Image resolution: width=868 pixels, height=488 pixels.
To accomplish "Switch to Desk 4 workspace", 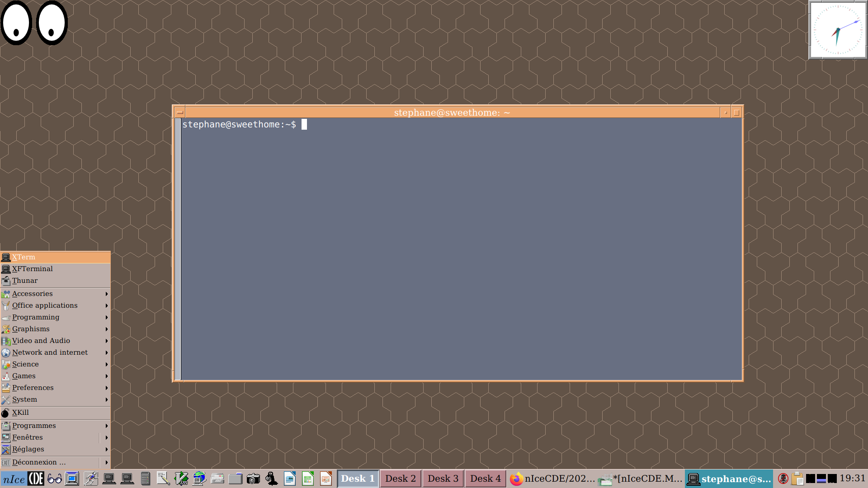I will 486,479.
